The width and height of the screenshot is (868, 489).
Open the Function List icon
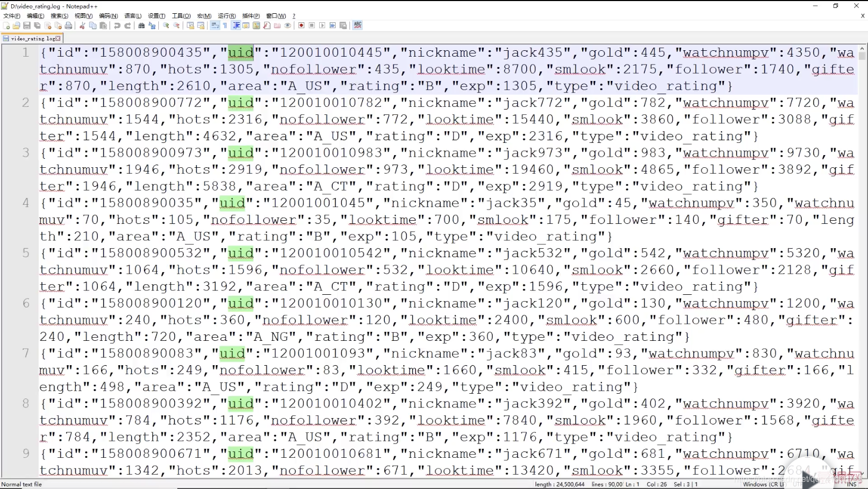(x=267, y=25)
